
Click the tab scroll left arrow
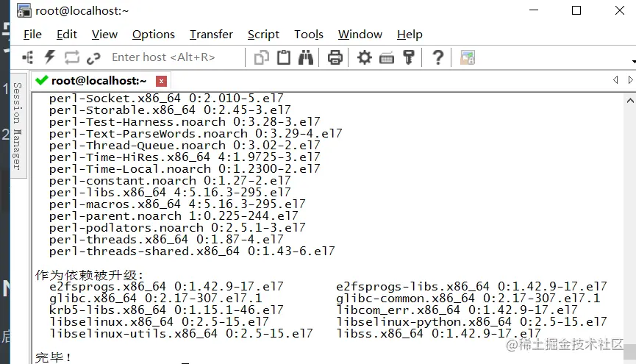pos(615,80)
